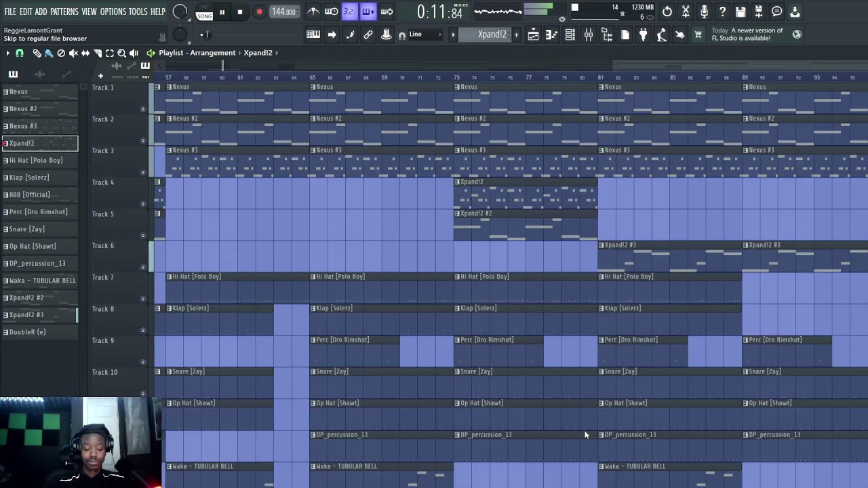Open the tempo tapper icon
The image size is (868, 488).
[661, 35]
